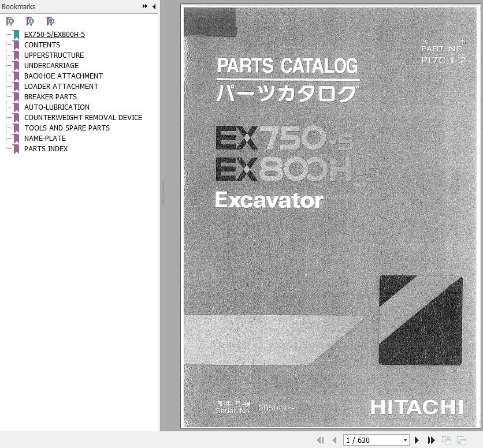Viewport: 483px width, 448px height.
Task: Open the COUNTERWEIGHT REMOVAL DEVICE bookmark
Action: tap(83, 118)
